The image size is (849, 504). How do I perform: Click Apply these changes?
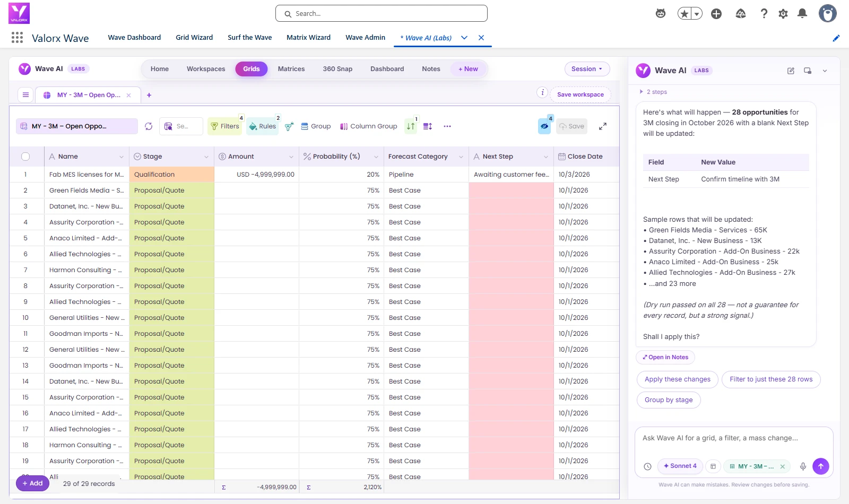[678, 379]
